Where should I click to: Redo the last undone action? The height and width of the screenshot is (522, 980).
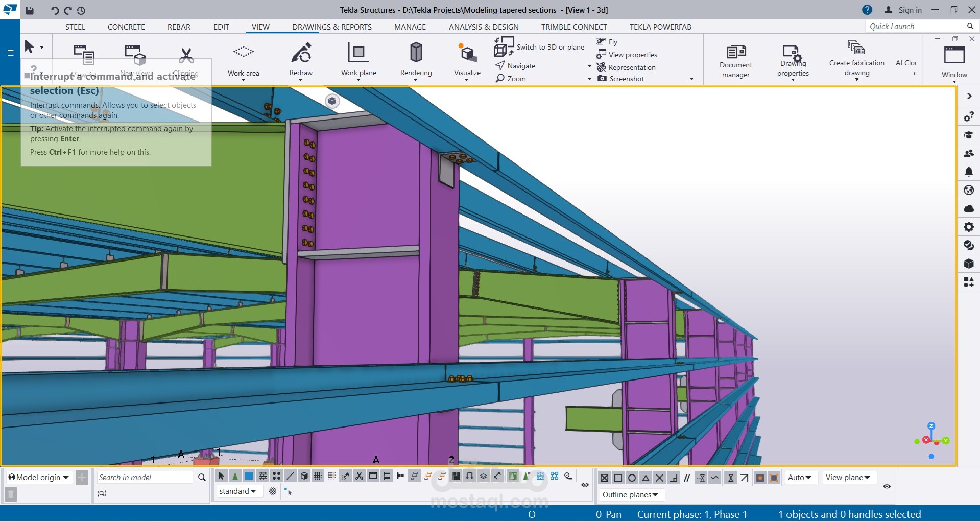68,10
